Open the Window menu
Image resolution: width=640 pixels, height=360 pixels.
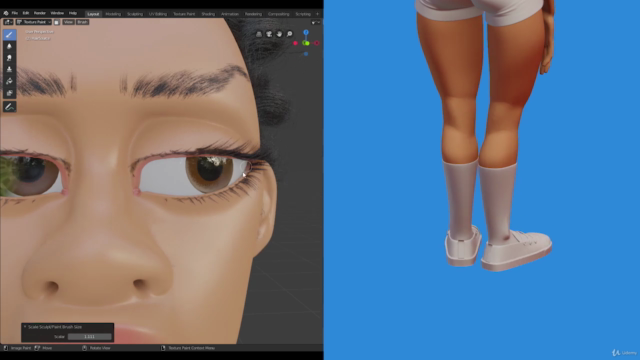(x=57, y=13)
